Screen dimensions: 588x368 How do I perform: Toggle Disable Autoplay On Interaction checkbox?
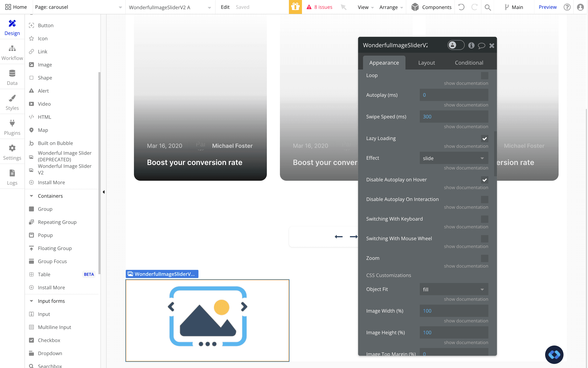pyautogui.click(x=484, y=199)
